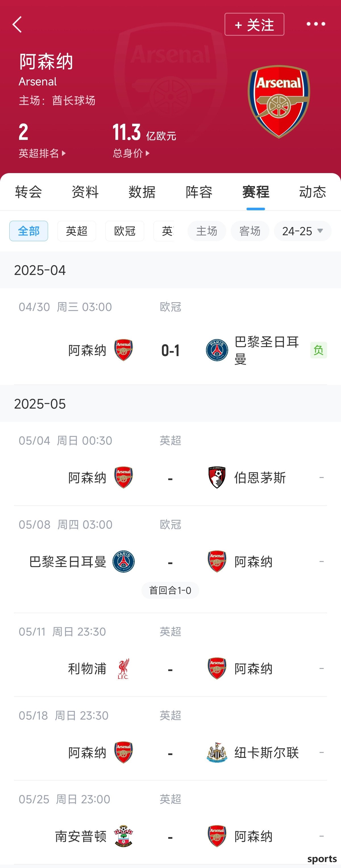Tap the Newcastle United club badge

(x=217, y=752)
